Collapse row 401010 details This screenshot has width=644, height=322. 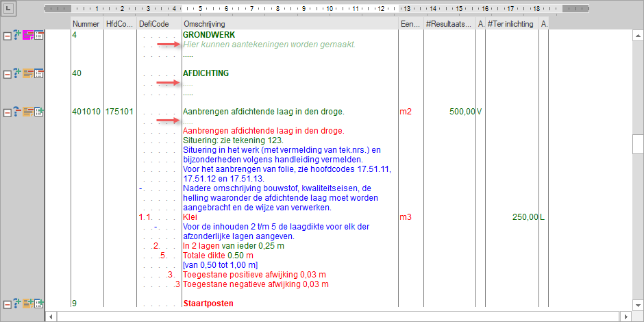[x=7, y=112]
